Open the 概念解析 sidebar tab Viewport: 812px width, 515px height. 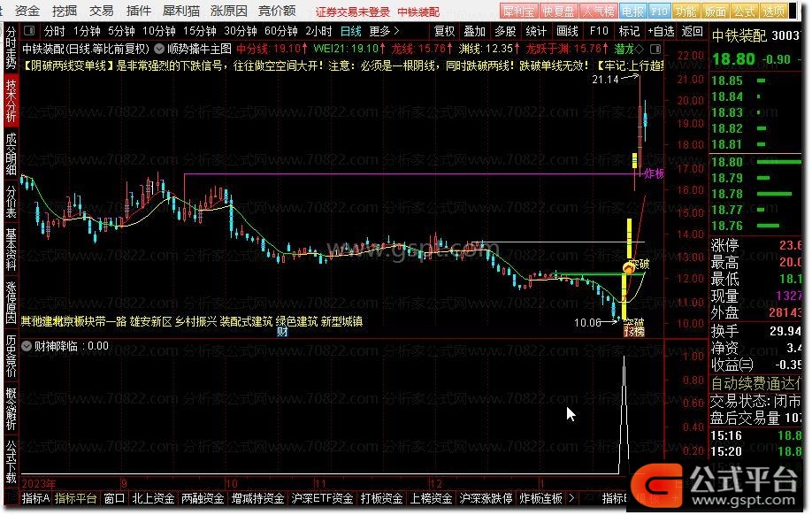click(x=11, y=408)
